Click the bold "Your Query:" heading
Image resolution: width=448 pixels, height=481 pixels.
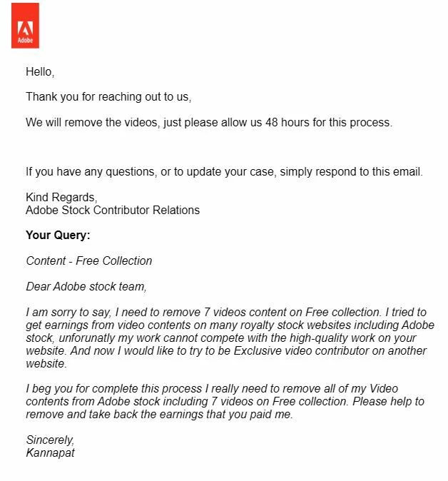tap(58, 236)
